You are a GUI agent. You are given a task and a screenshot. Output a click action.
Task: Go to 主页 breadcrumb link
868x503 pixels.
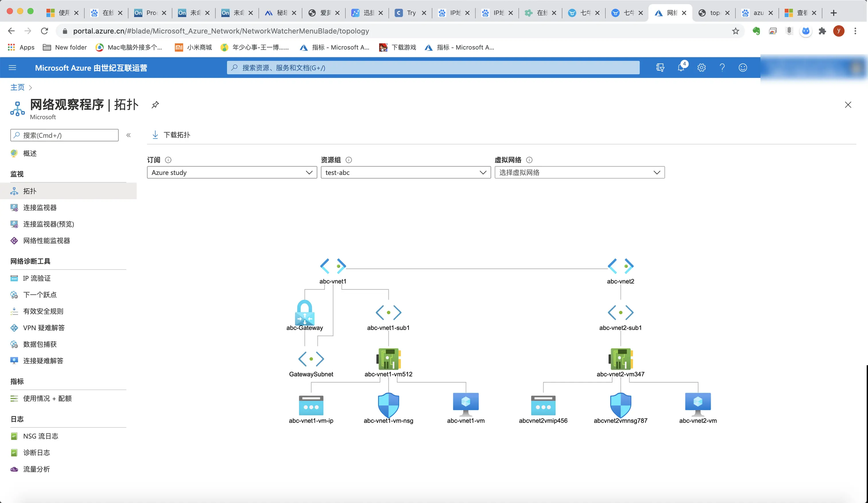click(17, 87)
